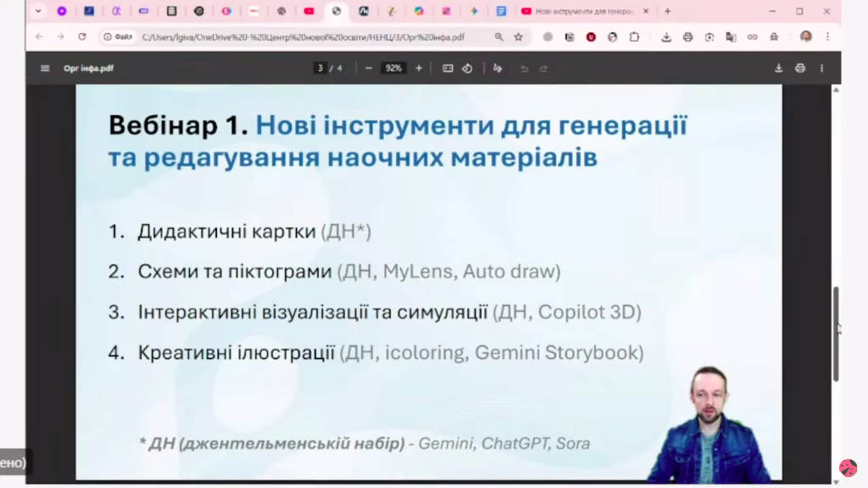Open the browser extensions puzzle icon
Screen dimensions: 868x488
634,37
